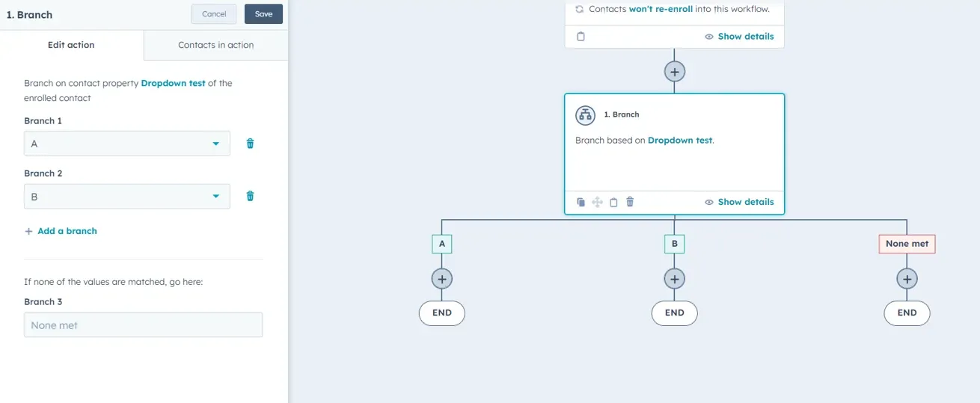Select the None met branch label on the canvas

pos(907,244)
